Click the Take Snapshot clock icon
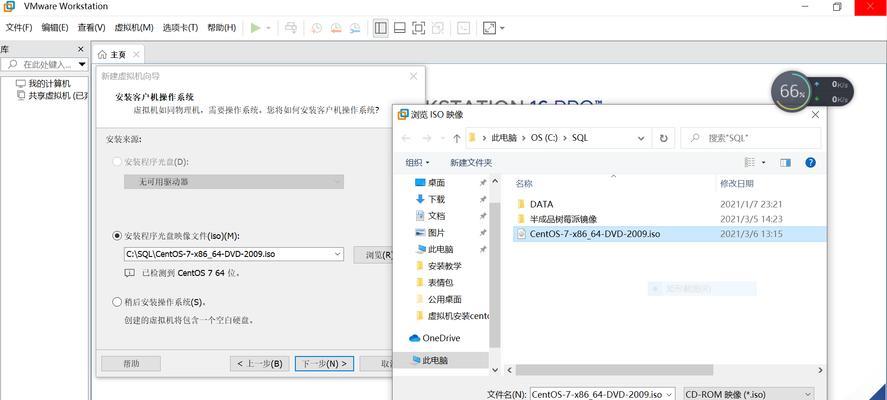 pos(316,28)
